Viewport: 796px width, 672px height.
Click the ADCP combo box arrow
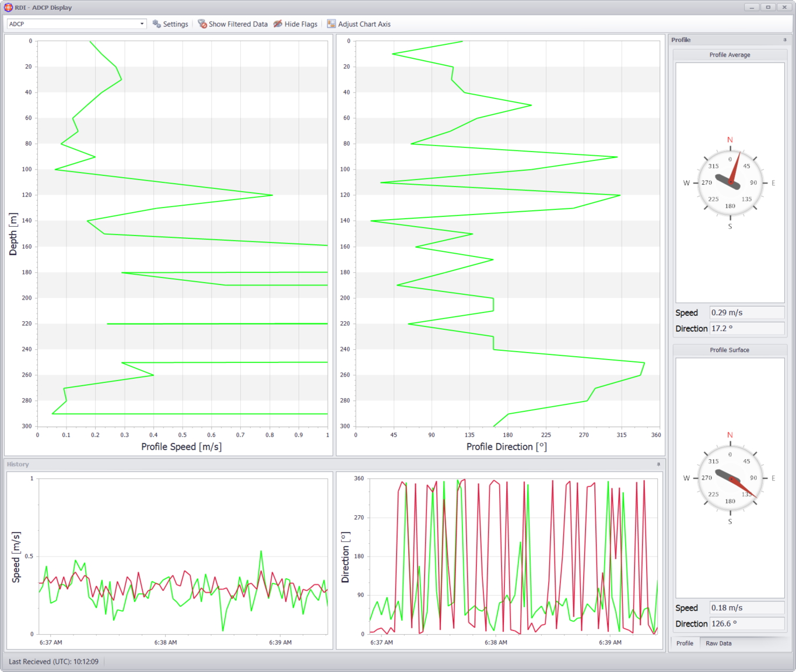[x=142, y=24]
